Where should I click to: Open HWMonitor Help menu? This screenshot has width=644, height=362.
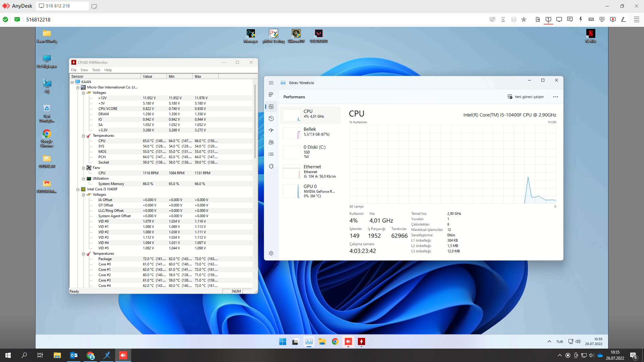point(108,70)
